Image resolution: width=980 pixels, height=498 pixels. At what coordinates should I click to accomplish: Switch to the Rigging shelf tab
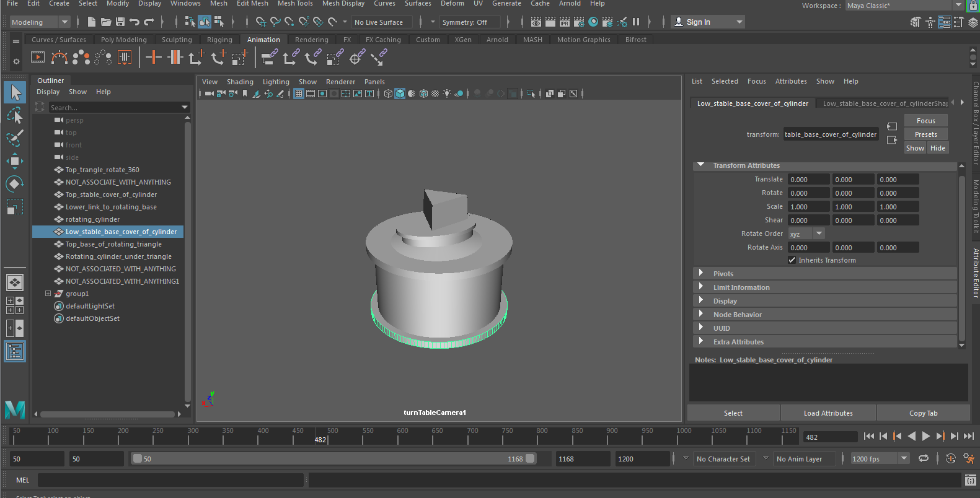coord(219,40)
